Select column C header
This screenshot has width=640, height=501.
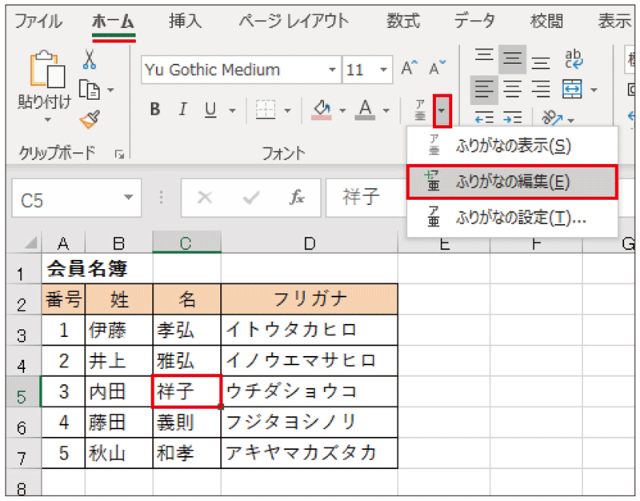pos(187,243)
